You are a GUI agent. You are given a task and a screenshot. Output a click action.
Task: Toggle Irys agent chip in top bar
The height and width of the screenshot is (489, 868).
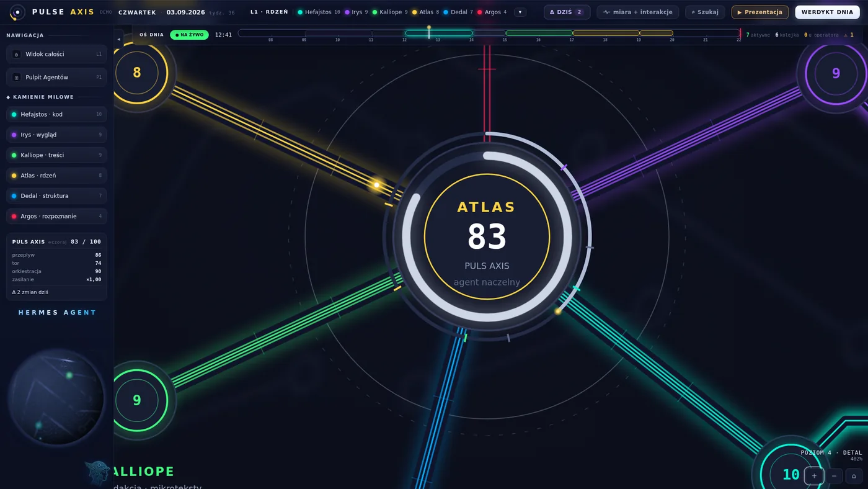[356, 12]
